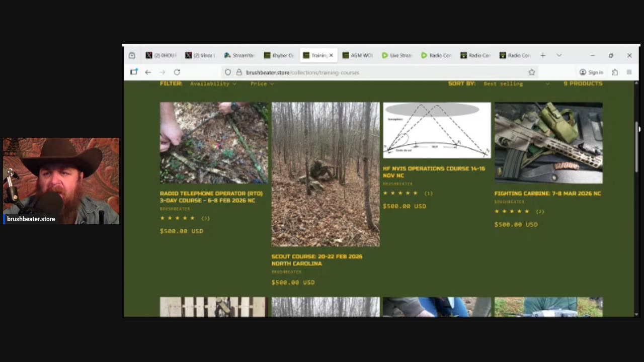Open HF NVIS Operations Course link
This screenshot has width=644, height=362.
[434, 172]
